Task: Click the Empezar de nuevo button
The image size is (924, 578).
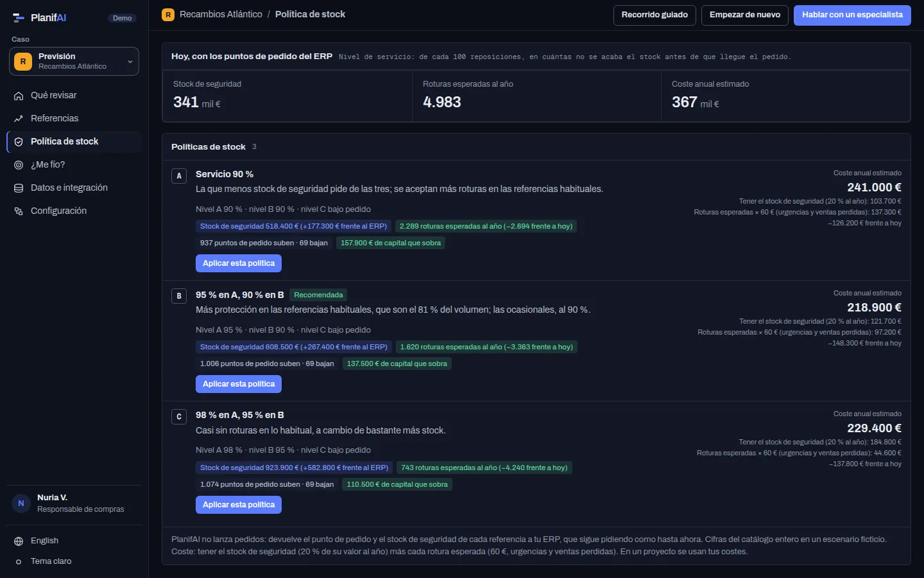Action: [x=745, y=15]
